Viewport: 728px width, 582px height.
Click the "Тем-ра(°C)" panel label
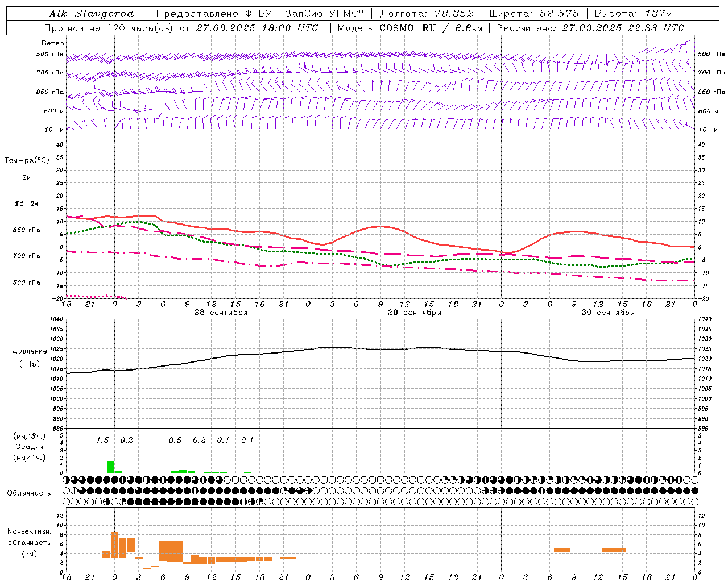(27, 161)
